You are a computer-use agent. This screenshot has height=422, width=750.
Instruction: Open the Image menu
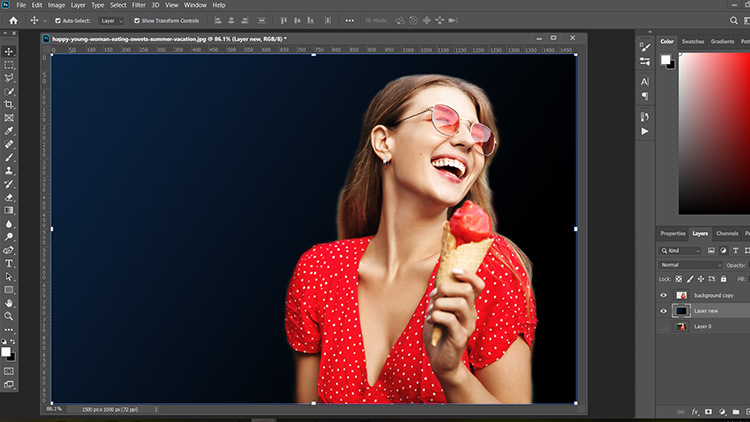pyautogui.click(x=56, y=5)
